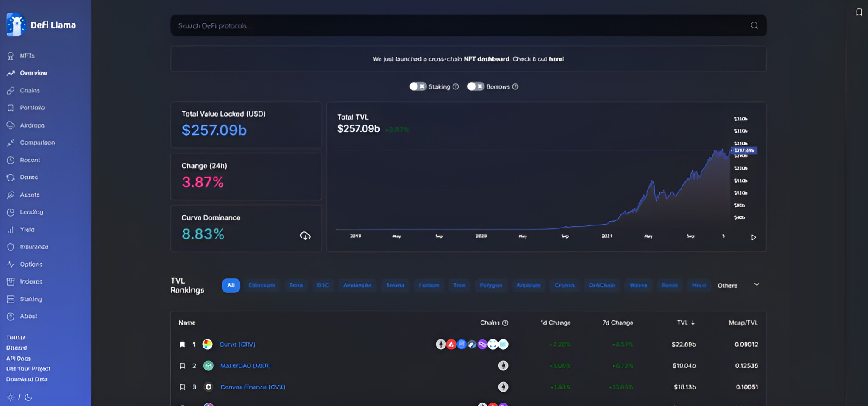The height and width of the screenshot is (406, 868).
Task: Click the Search DeFi protocols field
Action: (468, 25)
